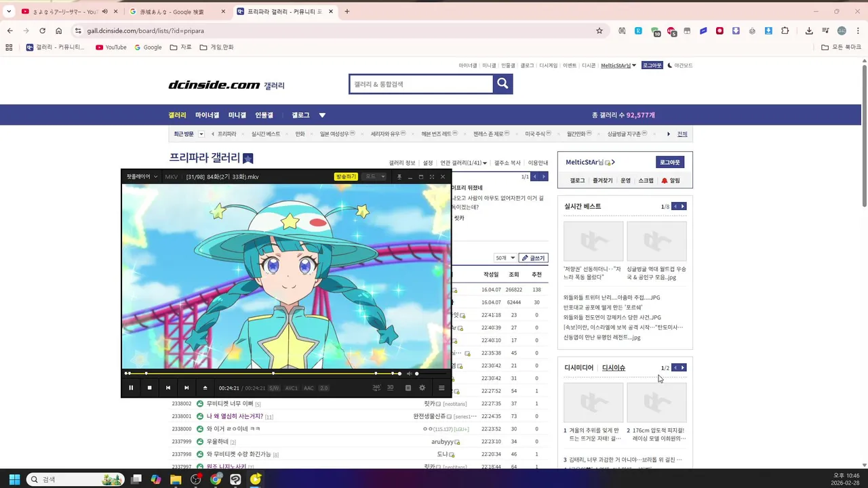Bookmark this page with Chrome star icon
This screenshot has width=868, height=488.
tap(599, 30)
